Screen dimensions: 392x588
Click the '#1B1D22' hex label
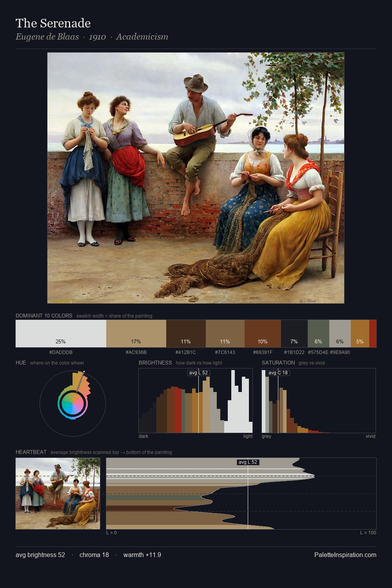coord(294,352)
